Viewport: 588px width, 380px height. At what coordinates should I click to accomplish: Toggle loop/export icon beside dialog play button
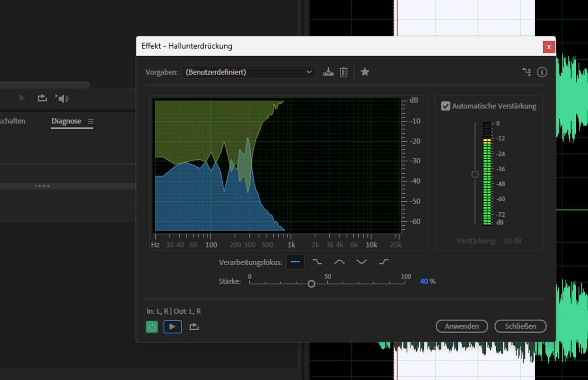pos(194,327)
